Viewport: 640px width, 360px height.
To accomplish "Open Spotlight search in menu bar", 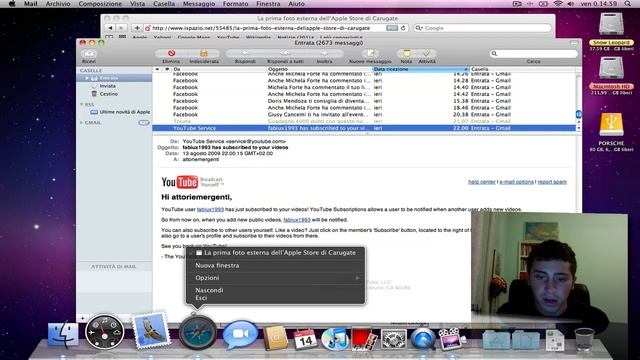I will (628, 4).
